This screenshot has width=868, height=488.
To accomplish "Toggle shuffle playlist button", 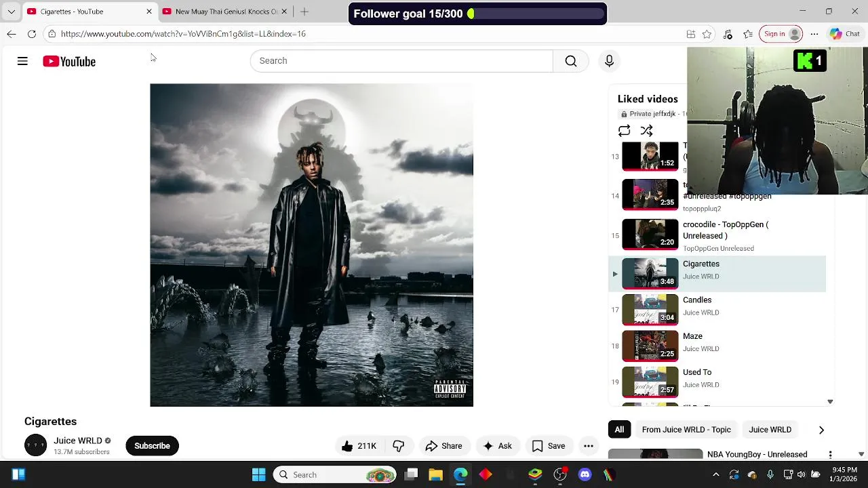I will [x=647, y=131].
